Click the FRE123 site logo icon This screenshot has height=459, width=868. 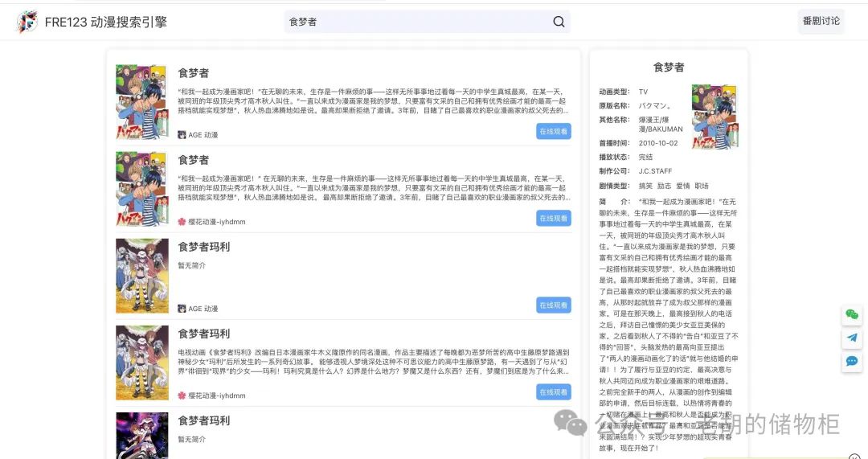coord(27,23)
